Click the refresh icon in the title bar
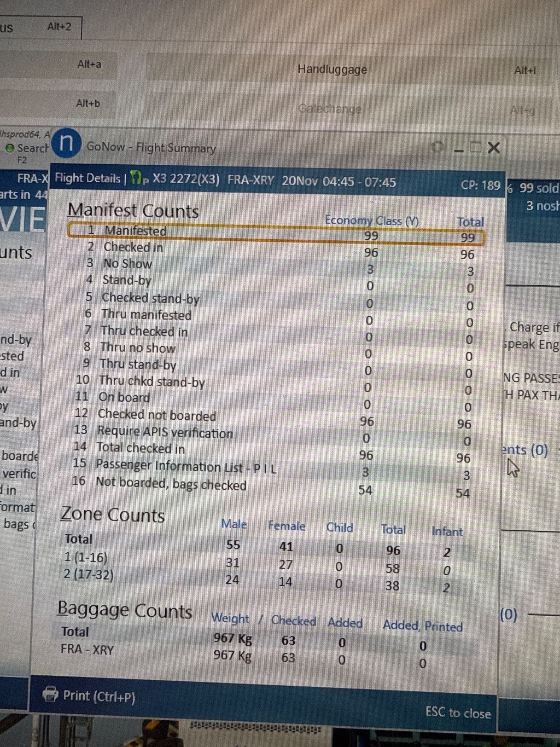This screenshot has width=560, height=747. tap(436, 147)
